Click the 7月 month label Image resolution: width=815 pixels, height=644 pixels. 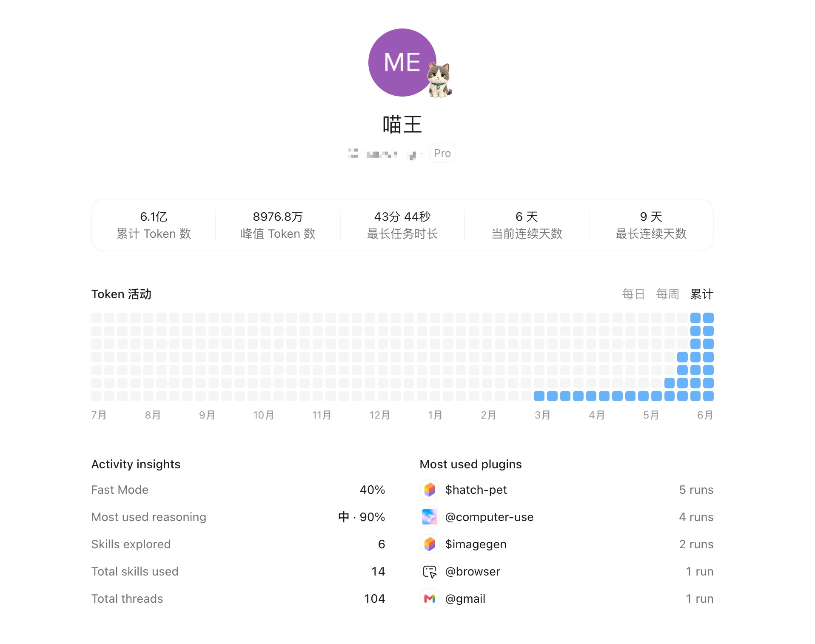coord(99,415)
